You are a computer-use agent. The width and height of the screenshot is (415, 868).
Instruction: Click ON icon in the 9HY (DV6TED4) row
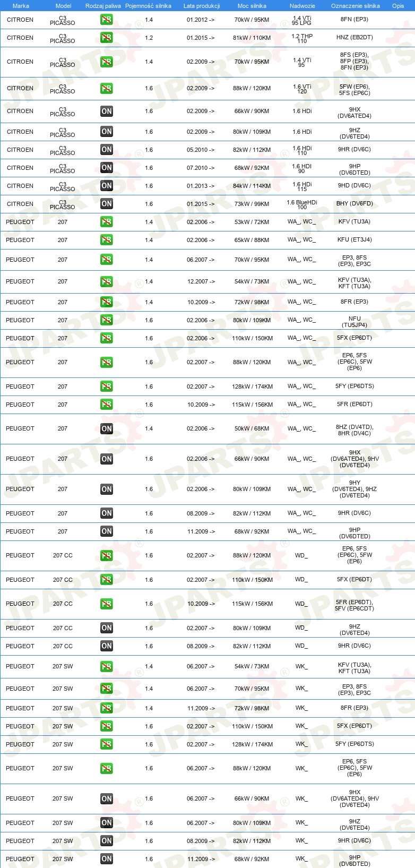point(107,489)
